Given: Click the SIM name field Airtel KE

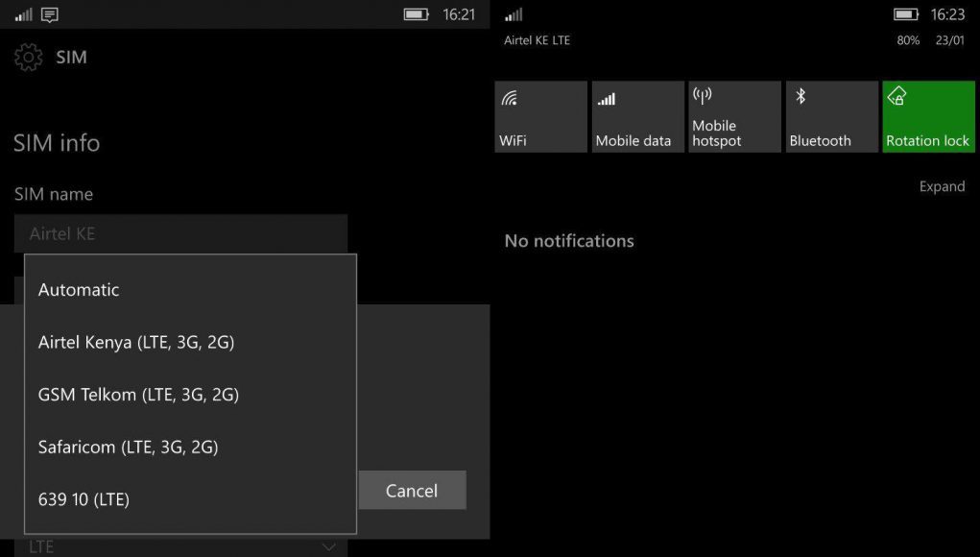Looking at the screenshot, I should coord(180,233).
